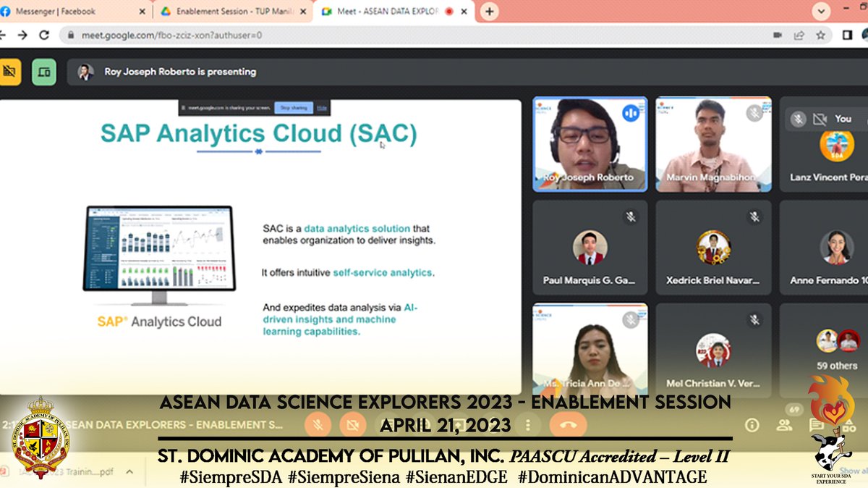Select Roy Joseph Roberto's video tile

pos(590,144)
